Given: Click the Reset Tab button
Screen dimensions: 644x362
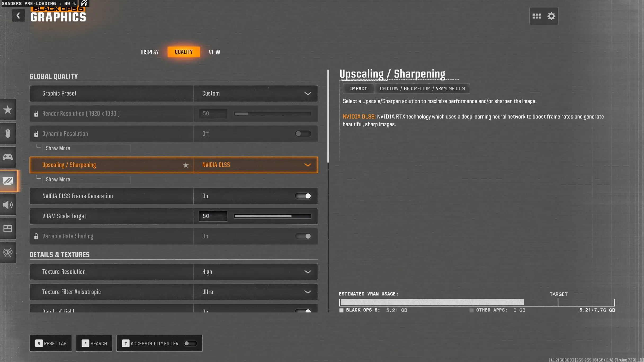Looking at the screenshot, I should [51, 343].
